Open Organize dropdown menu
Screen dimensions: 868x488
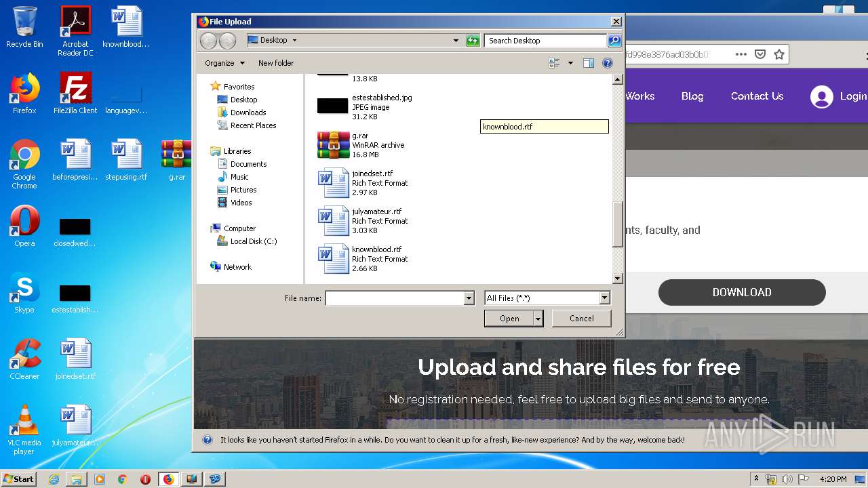[x=224, y=63]
